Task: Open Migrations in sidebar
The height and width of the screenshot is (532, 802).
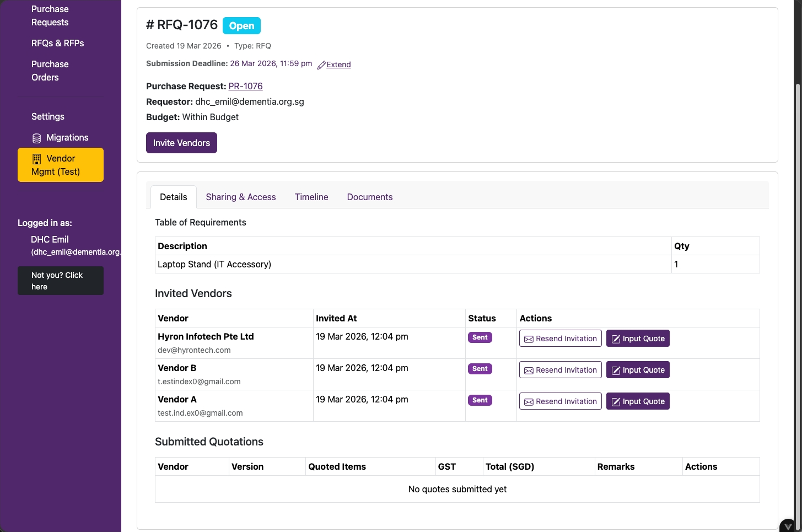Action: 61,137
